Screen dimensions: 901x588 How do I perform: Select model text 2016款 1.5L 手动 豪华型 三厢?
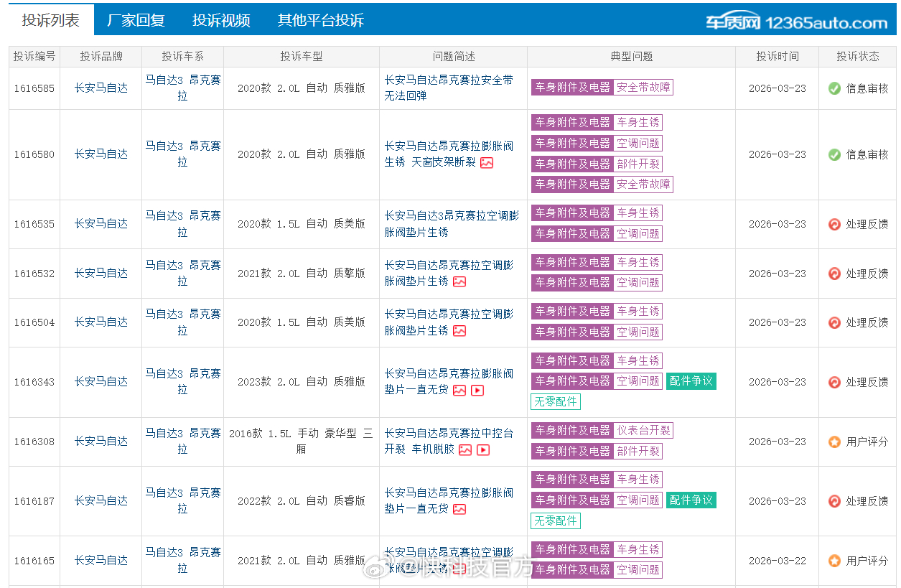click(x=302, y=442)
